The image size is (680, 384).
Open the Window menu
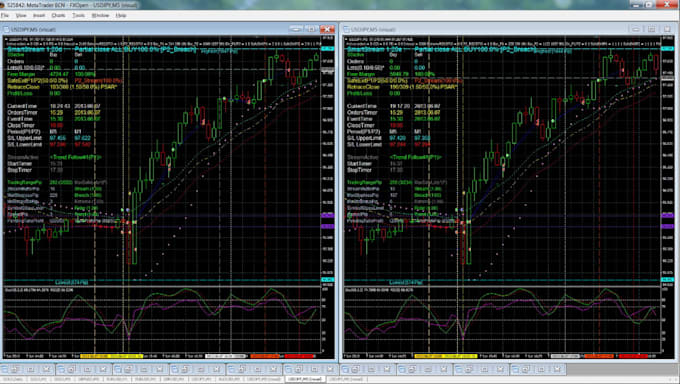pyautogui.click(x=100, y=15)
